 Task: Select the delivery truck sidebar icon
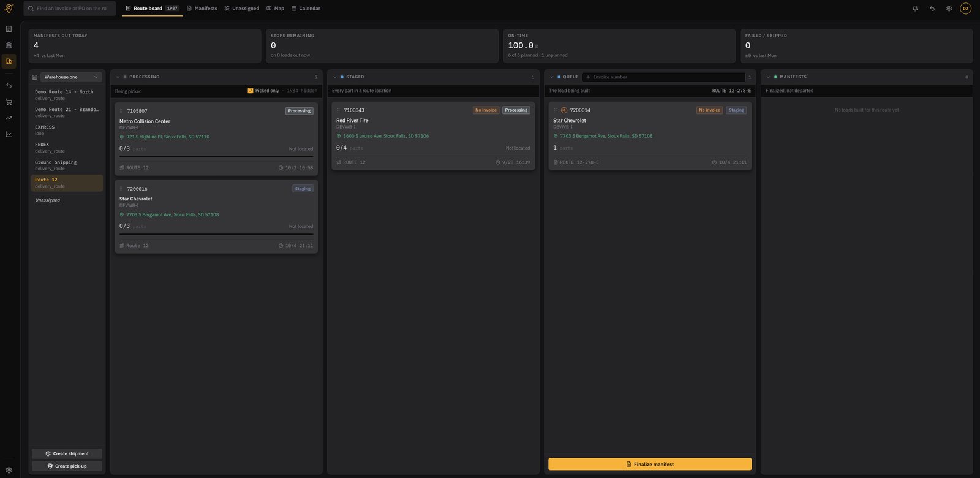(9, 61)
